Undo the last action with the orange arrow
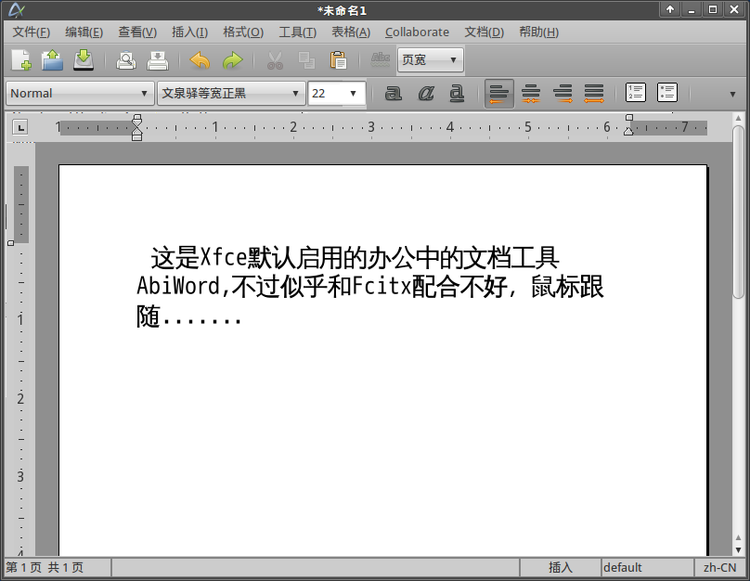Screen dimensions: 750x581 (x=200, y=60)
